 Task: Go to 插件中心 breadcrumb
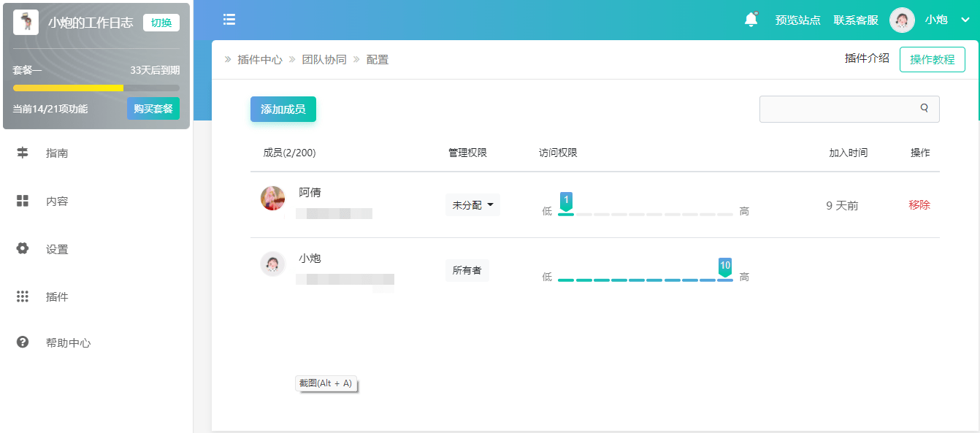tap(259, 60)
